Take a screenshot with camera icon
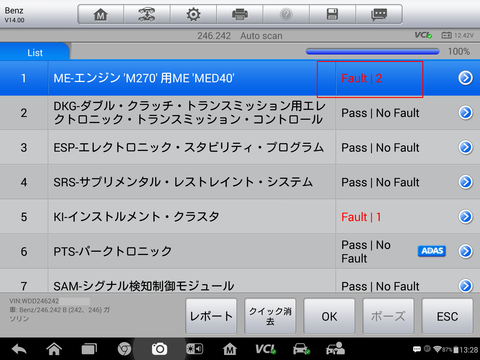This screenshot has height=360, width=480. point(159,349)
